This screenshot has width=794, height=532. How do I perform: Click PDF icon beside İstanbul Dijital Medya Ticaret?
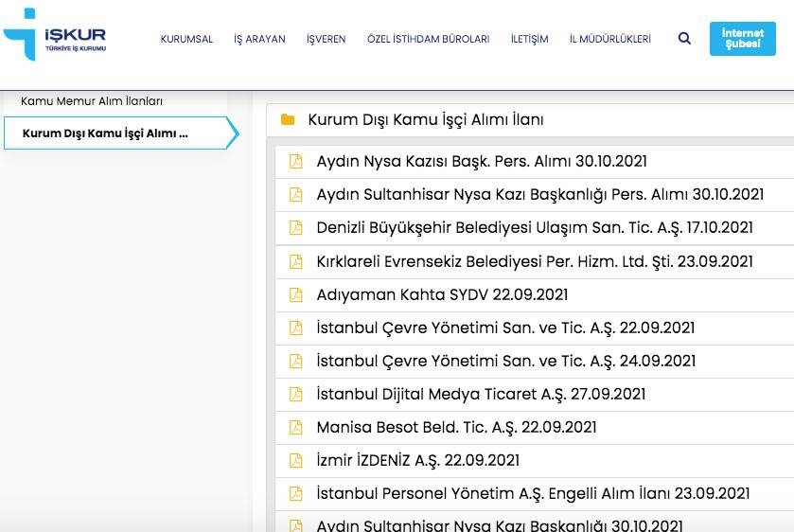(x=295, y=394)
